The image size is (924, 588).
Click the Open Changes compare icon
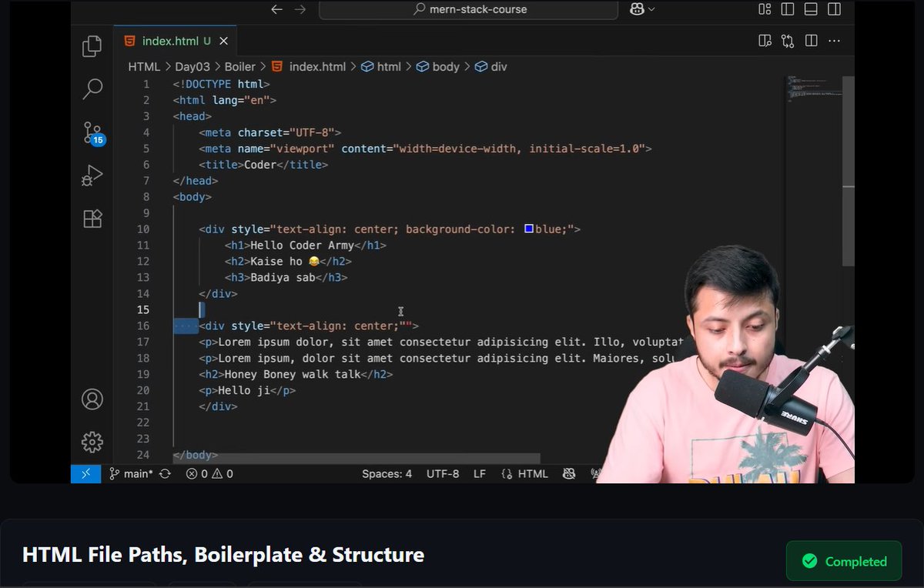tap(788, 41)
